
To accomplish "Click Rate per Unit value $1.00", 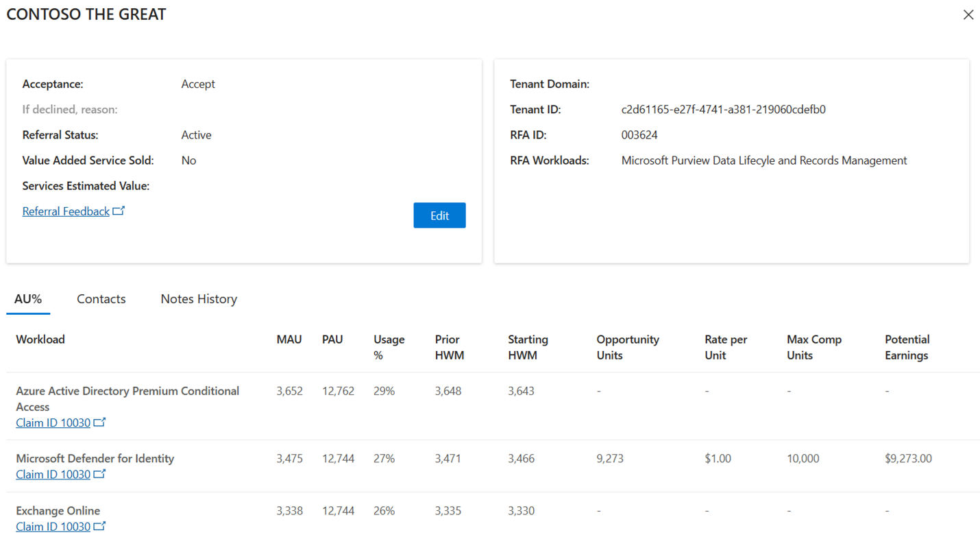I will (x=718, y=459).
